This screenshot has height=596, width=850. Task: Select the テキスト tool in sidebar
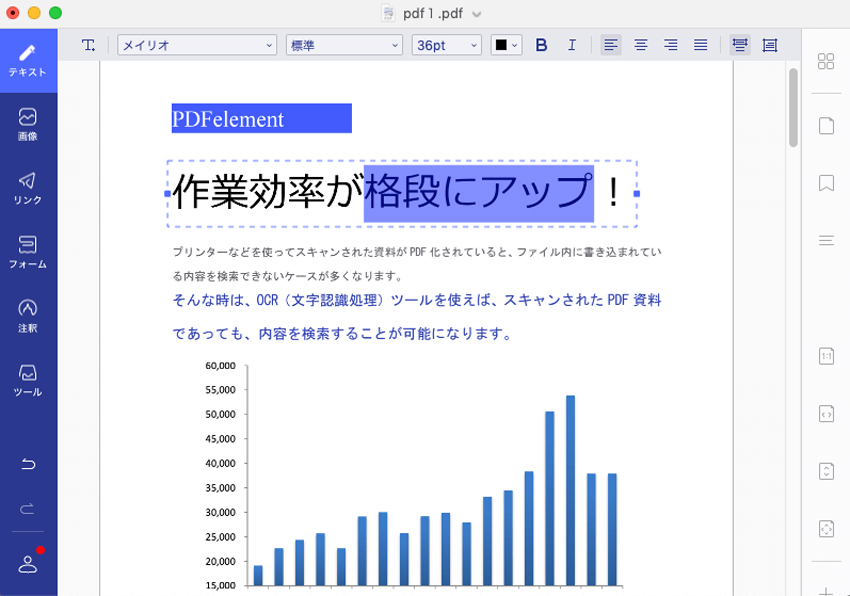pyautogui.click(x=28, y=61)
